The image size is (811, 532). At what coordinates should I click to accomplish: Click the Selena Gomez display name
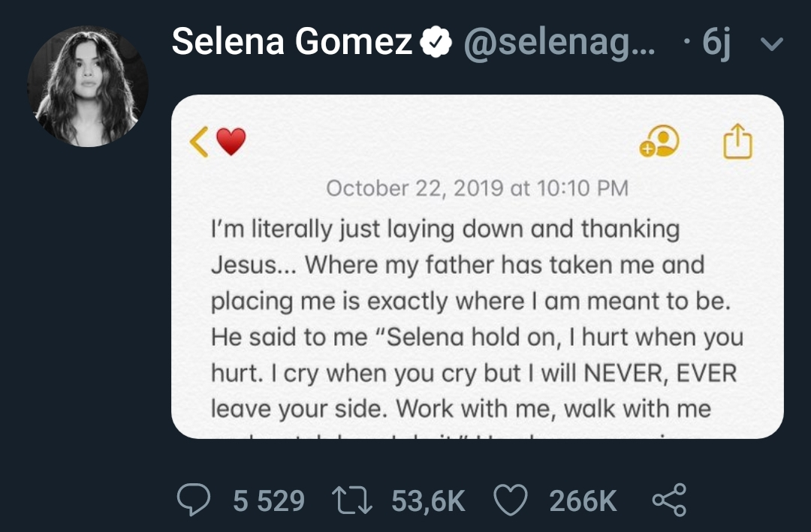click(x=292, y=41)
